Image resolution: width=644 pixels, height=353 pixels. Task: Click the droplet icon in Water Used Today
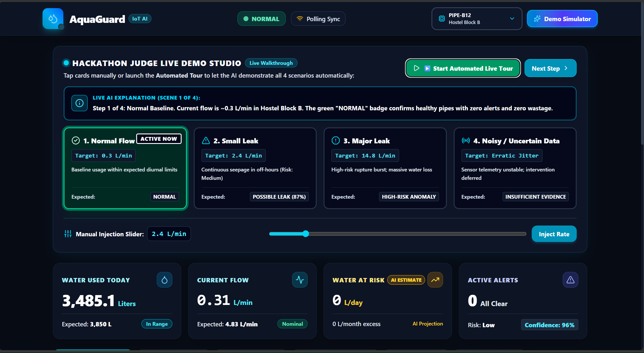tap(165, 280)
